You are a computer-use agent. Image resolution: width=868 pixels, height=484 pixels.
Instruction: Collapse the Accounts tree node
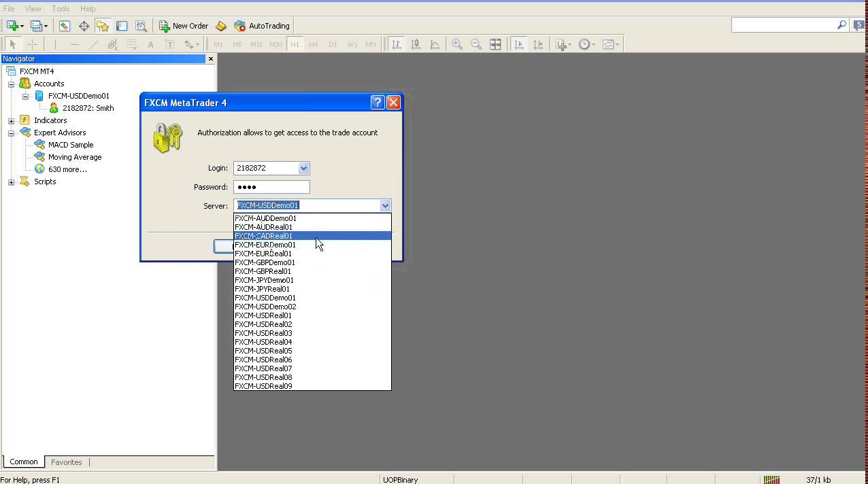click(x=11, y=84)
